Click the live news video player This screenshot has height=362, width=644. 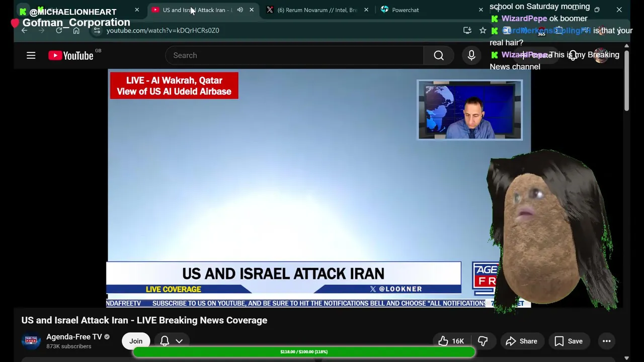click(x=319, y=188)
